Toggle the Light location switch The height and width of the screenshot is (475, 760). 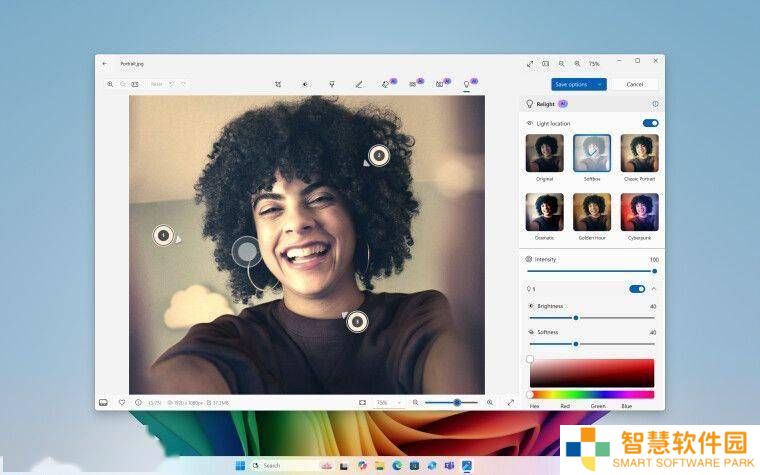(650, 123)
